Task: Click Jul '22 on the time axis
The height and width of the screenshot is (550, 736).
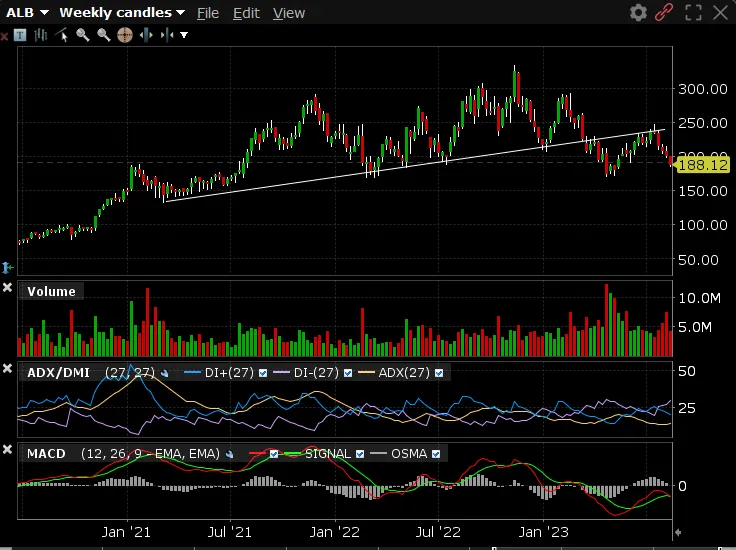Action: tap(438, 532)
